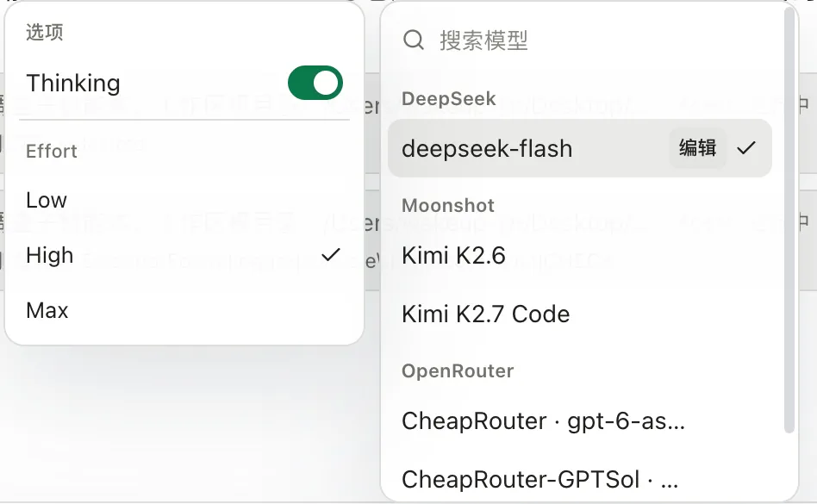Toggle the Thinking switch off
Viewport: 817px width, 504px height.
pyautogui.click(x=315, y=83)
